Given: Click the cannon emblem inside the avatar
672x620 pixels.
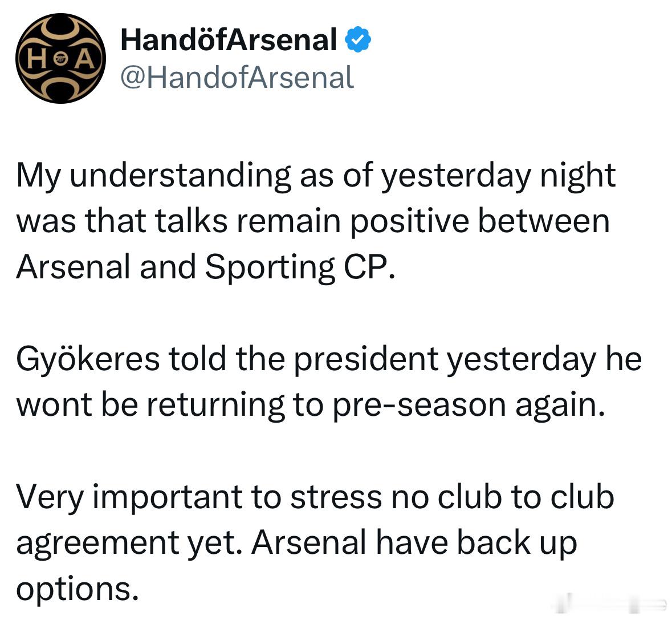Looking at the screenshot, I should click(x=60, y=59).
